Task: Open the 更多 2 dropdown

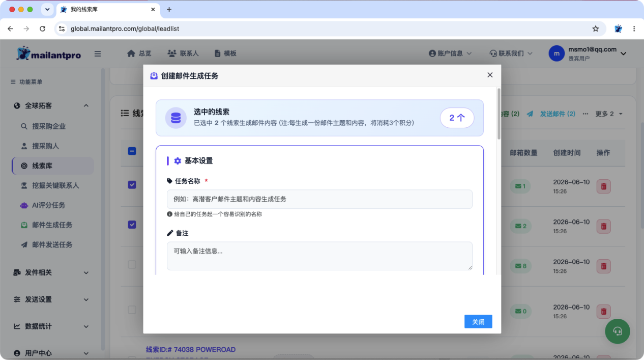Action: [609, 114]
